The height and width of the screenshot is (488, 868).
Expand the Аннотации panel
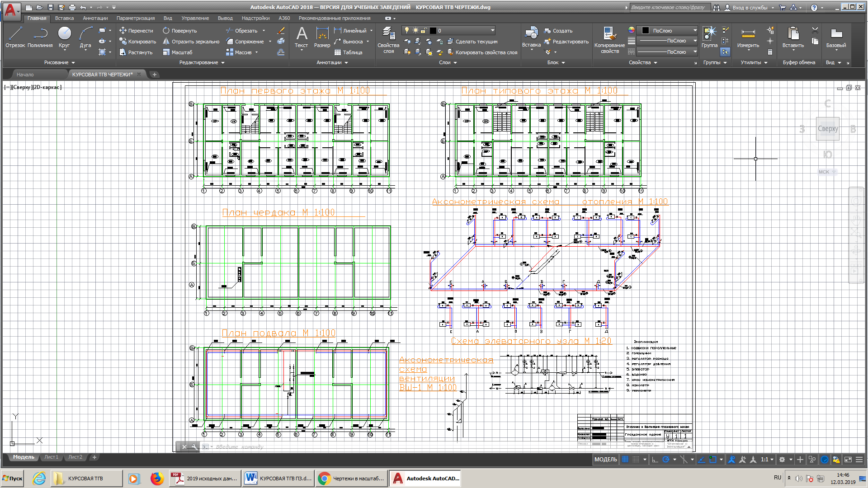click(x=332, y=62)
